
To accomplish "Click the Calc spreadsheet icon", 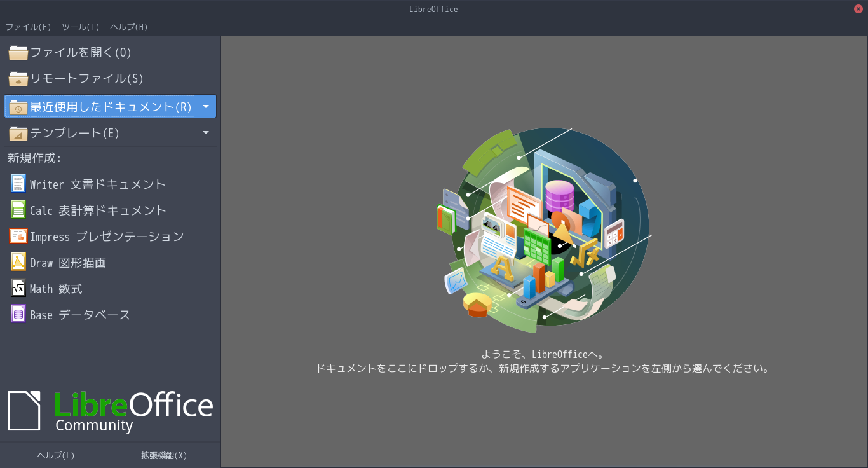I will click(x=18, y=210).
